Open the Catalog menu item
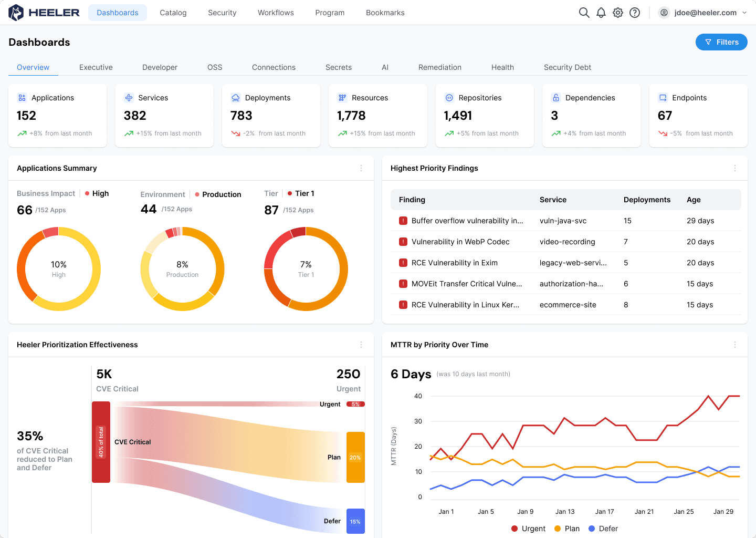The height and width of the screenshot is (538, 756). point(173,13)
